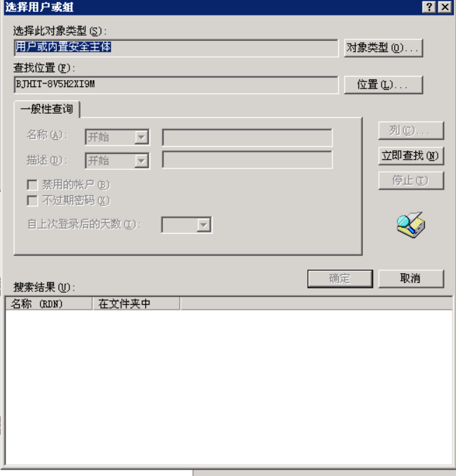Click the 对象类型 button
This screenshot has width=456, height=476.
(383, 48)
